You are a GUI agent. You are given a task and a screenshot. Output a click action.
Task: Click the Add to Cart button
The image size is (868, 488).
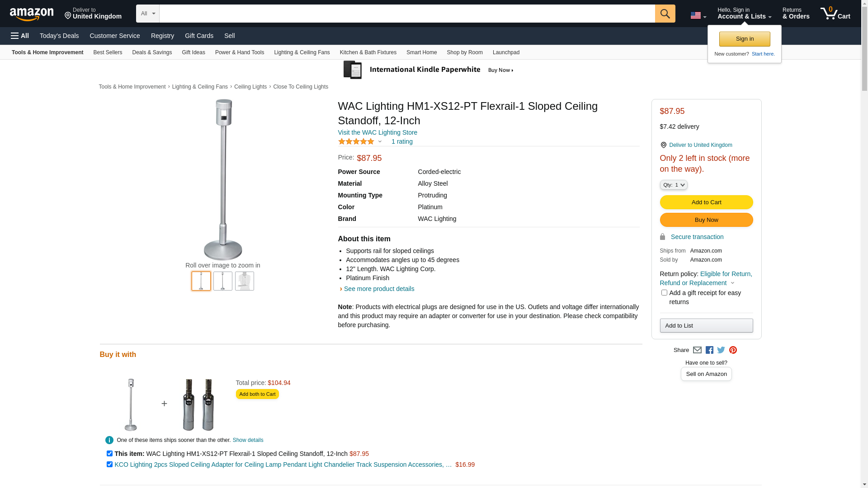tap(706, 202)
